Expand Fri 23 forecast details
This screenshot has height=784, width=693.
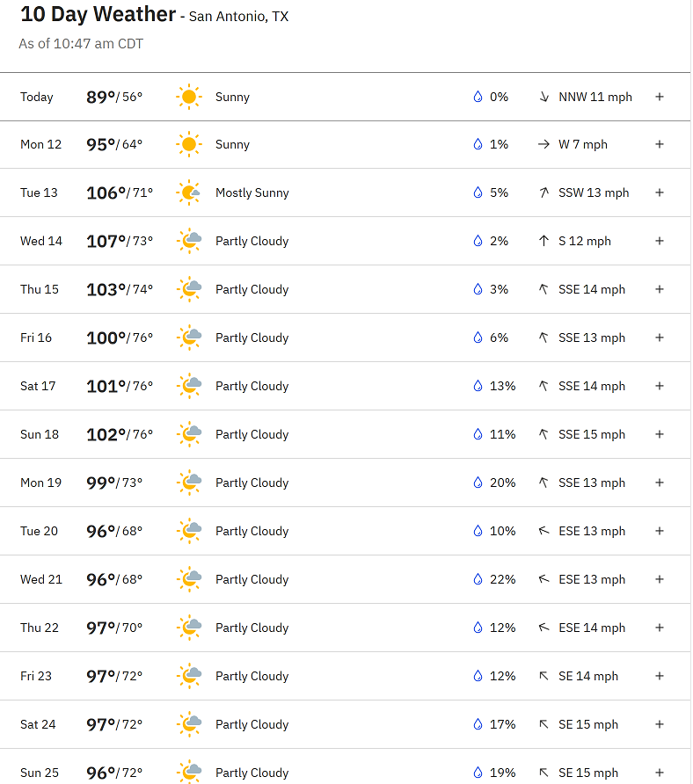(x=659, y=676)
